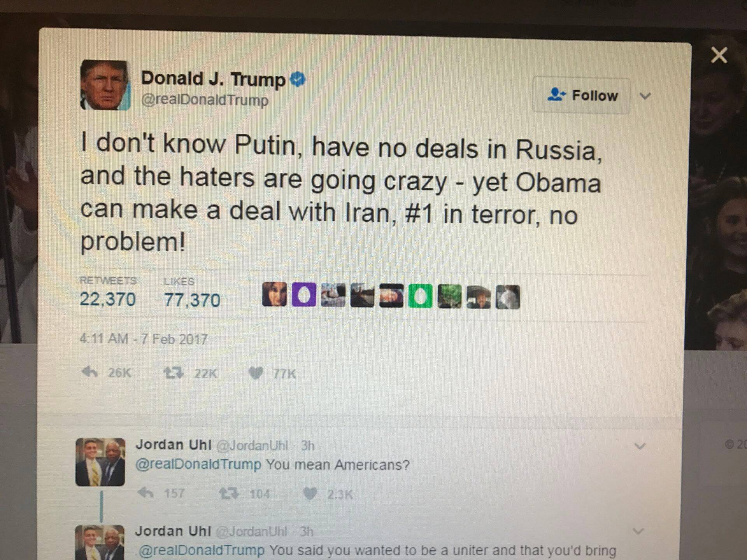Click the retweet icon showing 22K
The image size is (747, 560).
coord(173,373)
